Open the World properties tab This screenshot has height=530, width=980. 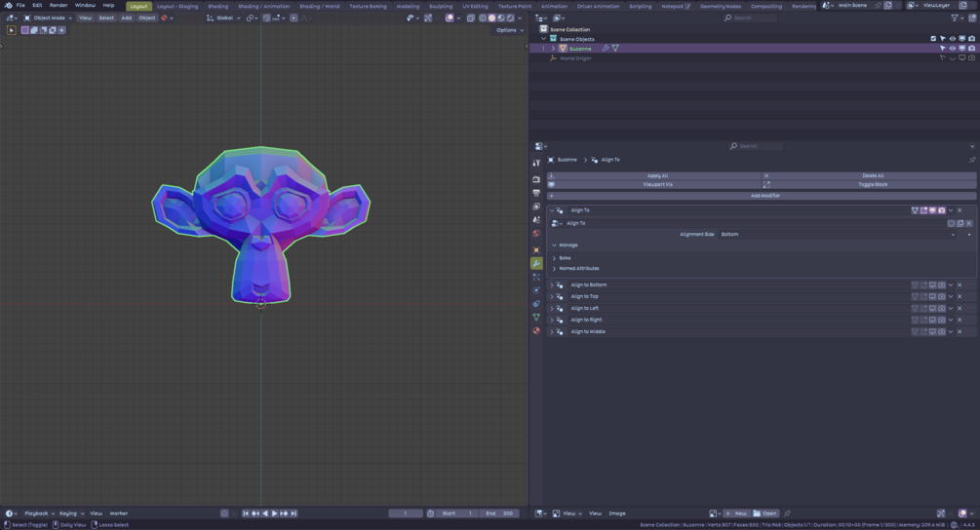536,234
